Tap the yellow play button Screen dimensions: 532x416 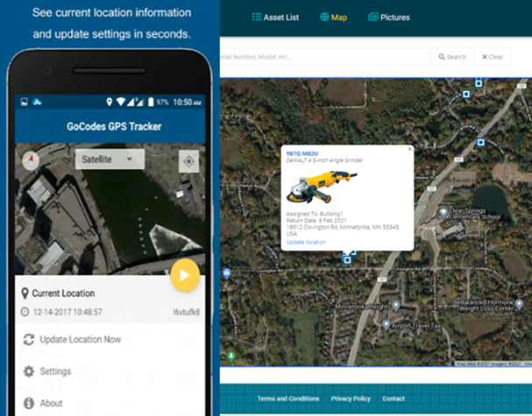click(x=185, y=275)
